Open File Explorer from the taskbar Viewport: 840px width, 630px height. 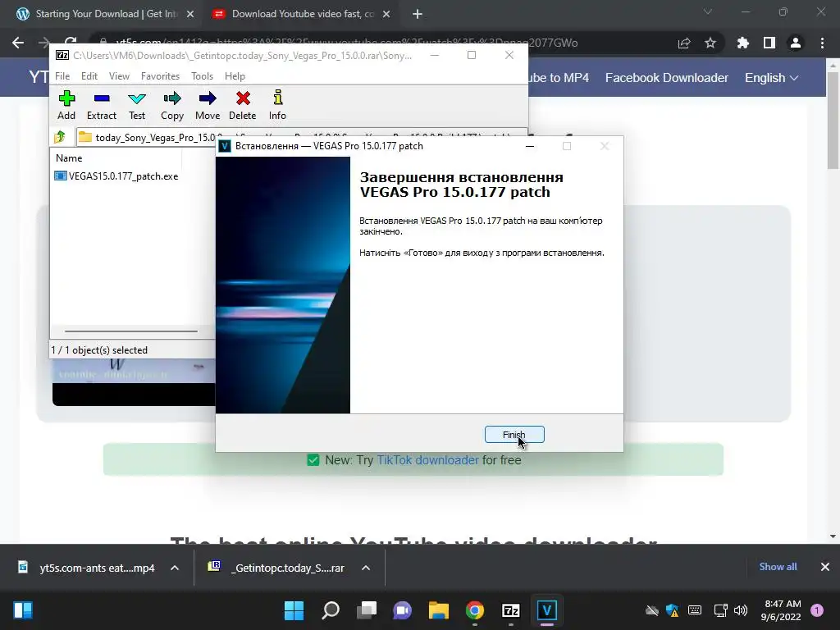coord(438,610)
